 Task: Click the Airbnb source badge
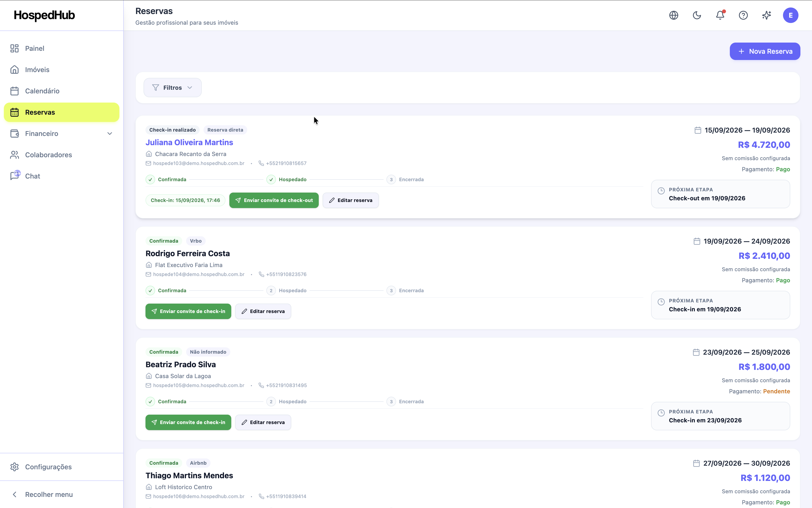tap(198, 463)
